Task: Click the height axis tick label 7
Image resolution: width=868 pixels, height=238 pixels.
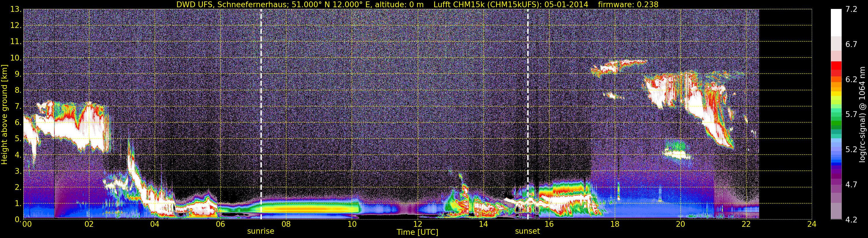Action: tap(18, 107)
